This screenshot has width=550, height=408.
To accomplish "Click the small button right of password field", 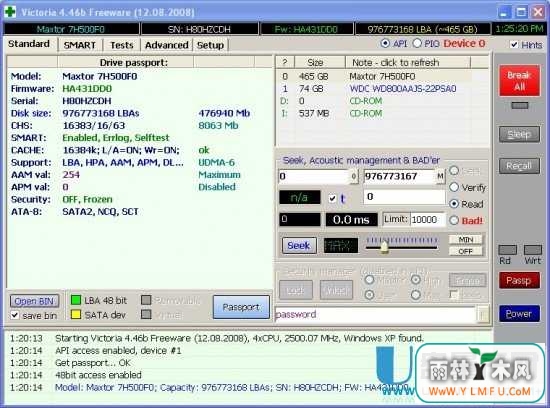I will [483, 314].
